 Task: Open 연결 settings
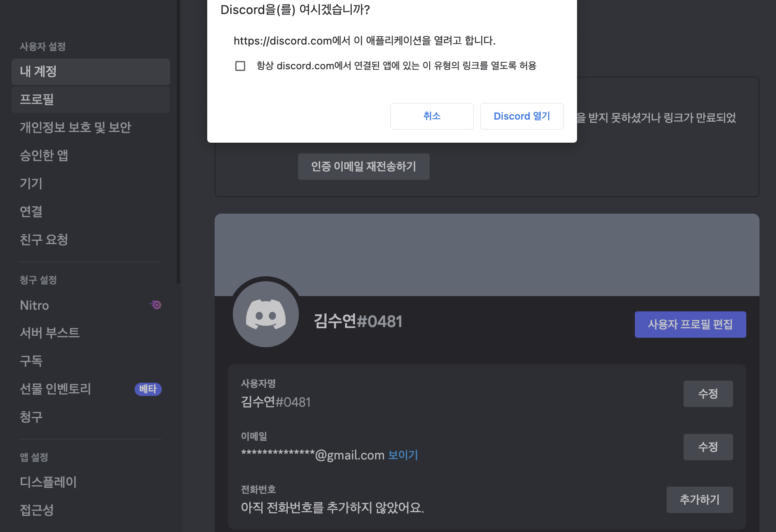(x=91, y=212)
